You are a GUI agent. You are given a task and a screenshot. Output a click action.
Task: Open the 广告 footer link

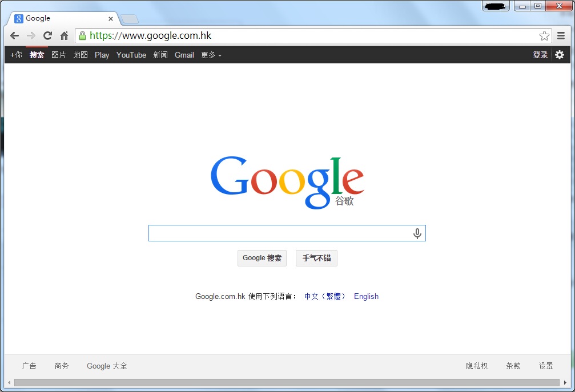tap(29, 366)
